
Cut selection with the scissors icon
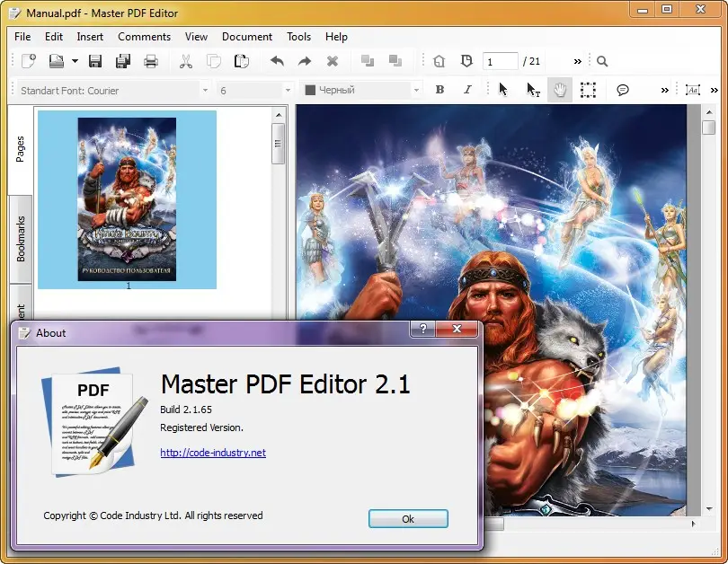[186, 61]
